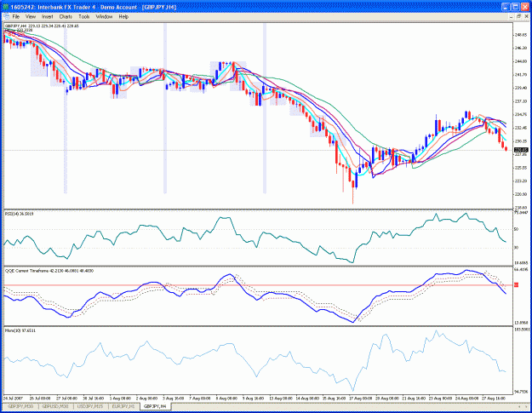Minimize the inner chart window
This screenshot has width=532, height=413.
pyautogui.click(x=512, y=16)
